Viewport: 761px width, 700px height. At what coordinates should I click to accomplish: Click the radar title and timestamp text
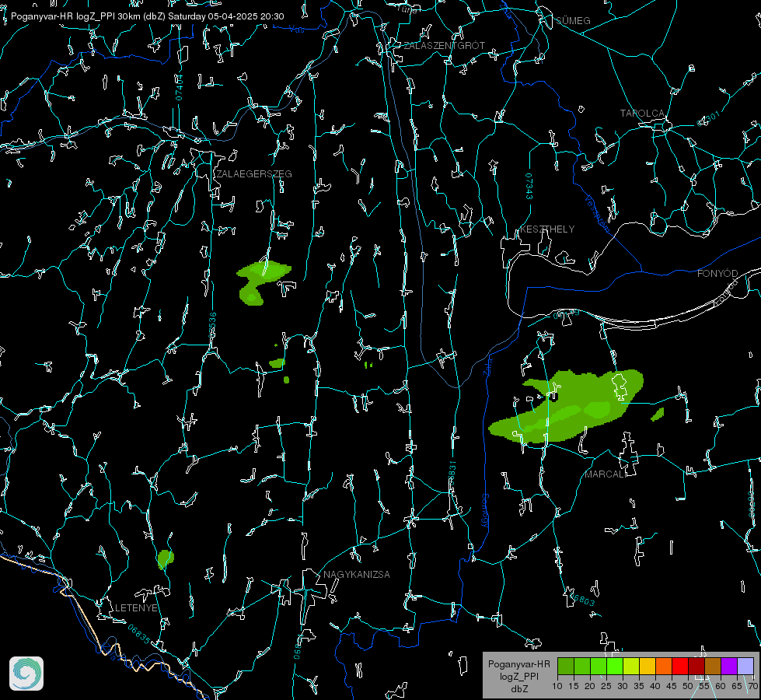148,16
